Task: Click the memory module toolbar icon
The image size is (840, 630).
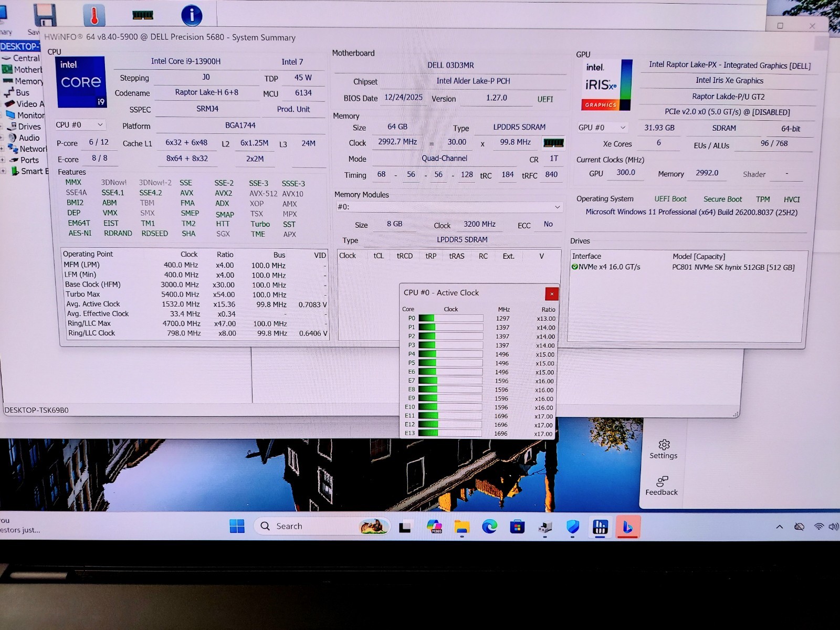Action: pos(143,15)
